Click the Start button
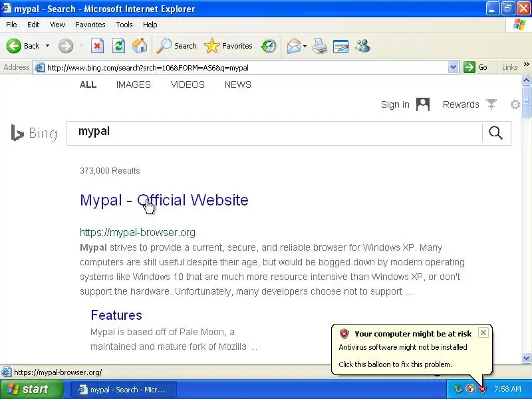The height and width of the screenshot is (399, 532). click(31, 389)
